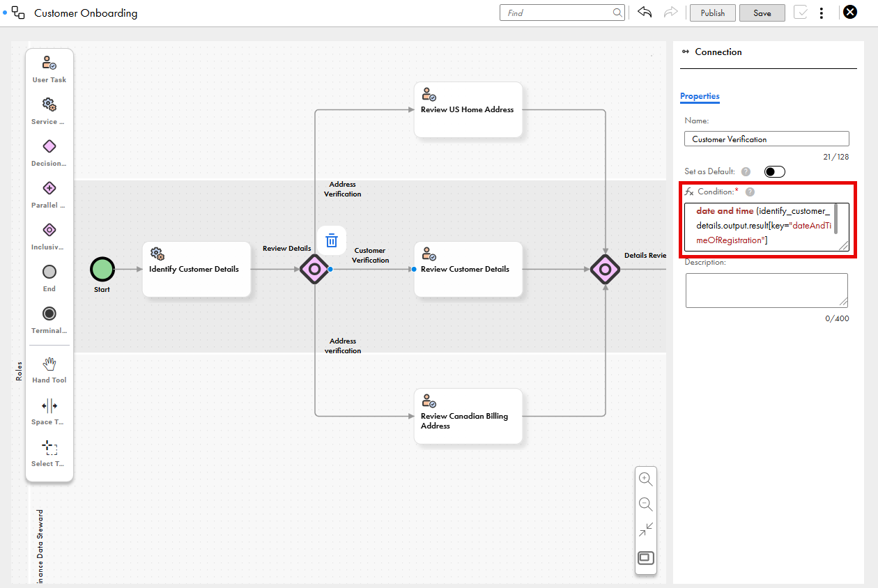The image size is (878, 588).
Task: Click the fit-to-screen arrows icon
Action: tap(646, 530)
